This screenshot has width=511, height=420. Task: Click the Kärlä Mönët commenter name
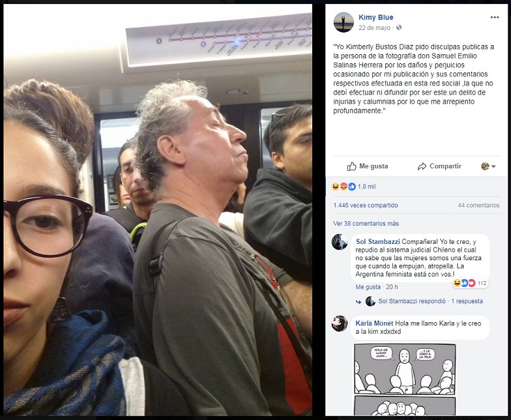click(x=374, y=323)
